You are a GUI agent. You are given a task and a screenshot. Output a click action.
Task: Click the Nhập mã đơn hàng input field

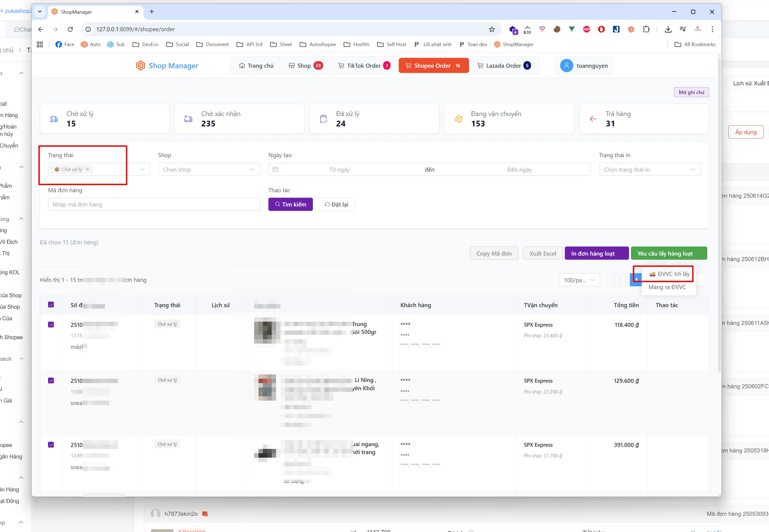click(154, 204)
